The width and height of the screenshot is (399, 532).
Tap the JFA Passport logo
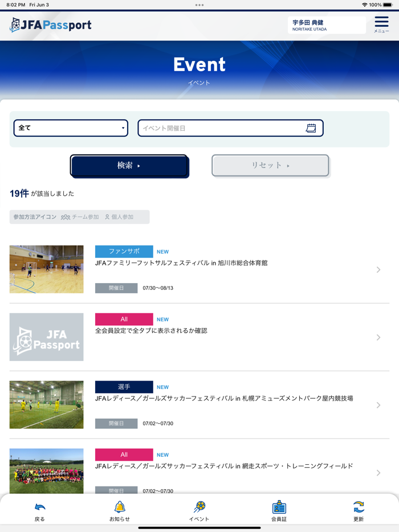[51, 24]
